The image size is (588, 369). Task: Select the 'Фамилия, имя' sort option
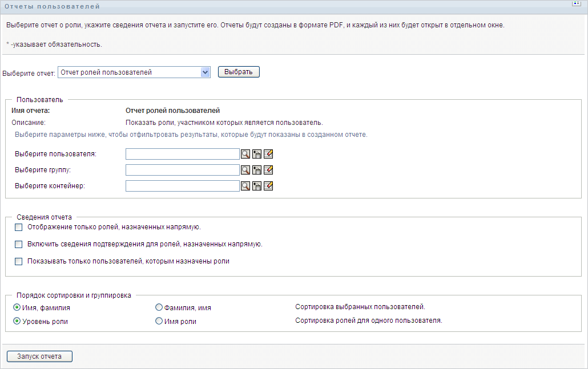click(159, 307)
